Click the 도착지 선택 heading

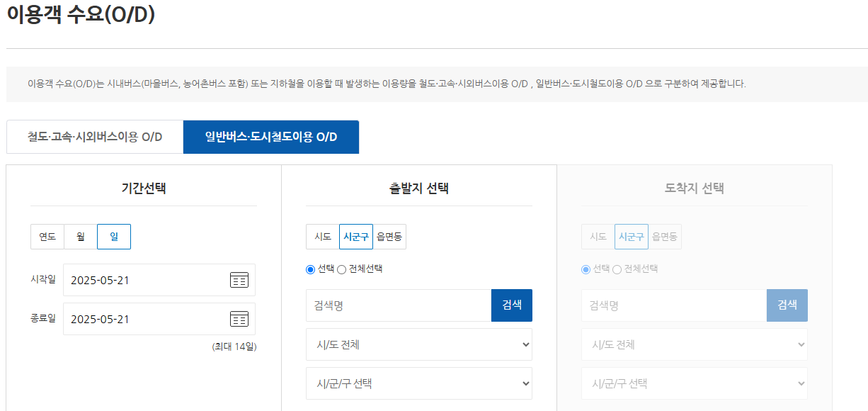695,188
